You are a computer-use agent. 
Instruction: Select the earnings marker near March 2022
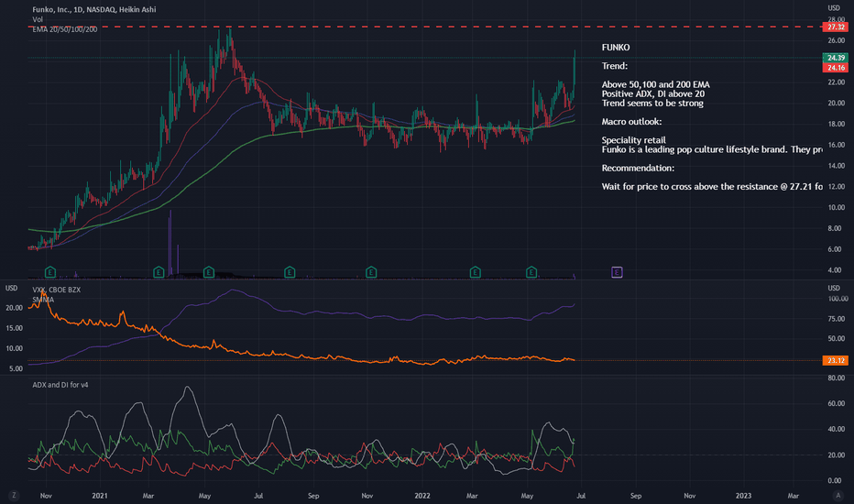coord(475,272)
